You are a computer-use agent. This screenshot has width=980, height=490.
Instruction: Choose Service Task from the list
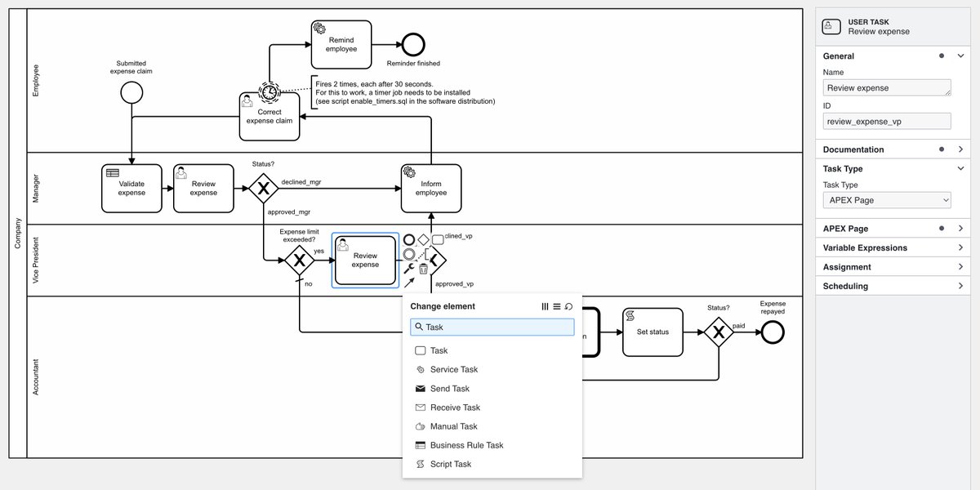(492, 370)
